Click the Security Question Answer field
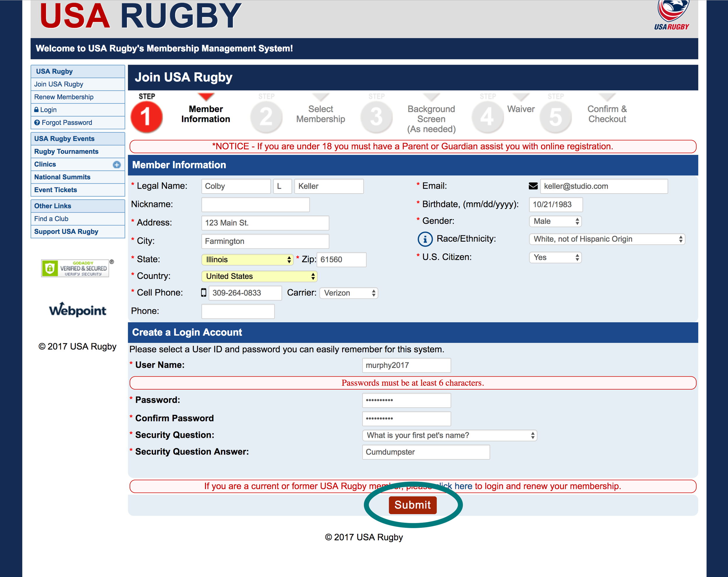 click(426, 452)
